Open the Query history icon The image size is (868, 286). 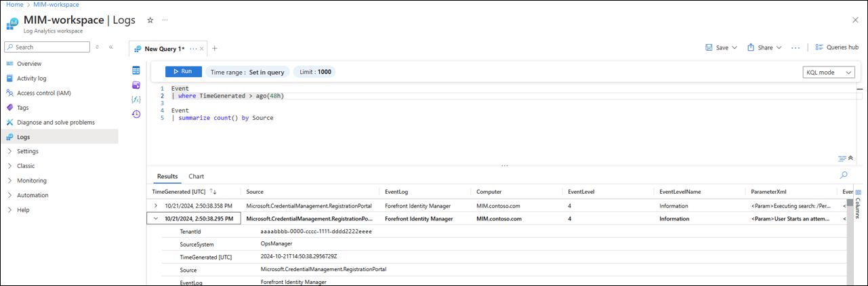click(x=136, y=115)
